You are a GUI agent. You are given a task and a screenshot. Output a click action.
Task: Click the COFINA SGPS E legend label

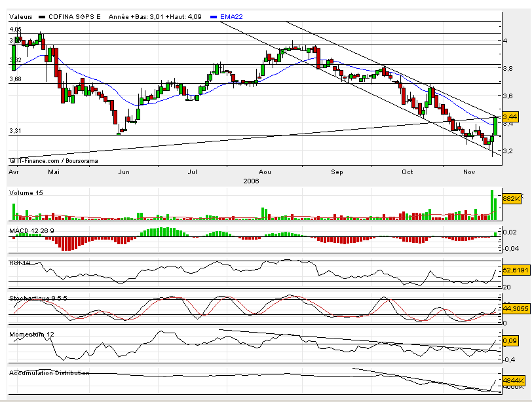coord(75,16)
